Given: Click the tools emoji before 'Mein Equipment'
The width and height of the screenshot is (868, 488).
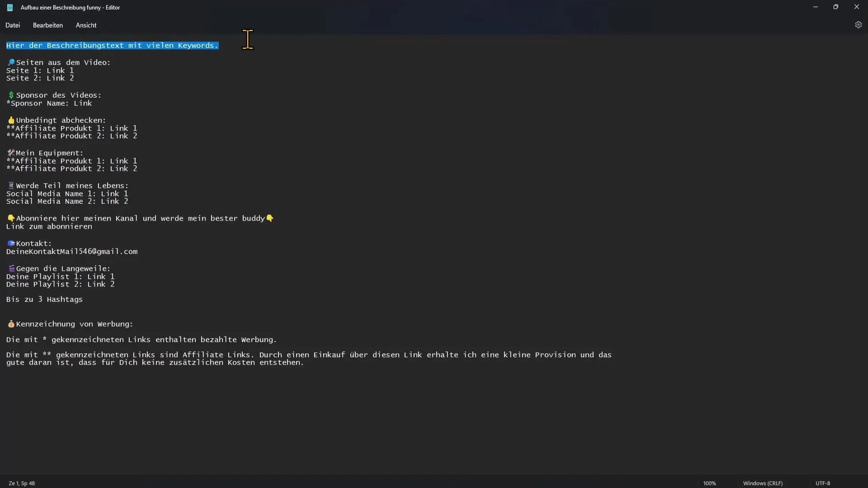Looking at the screenshot, I should click(x=11, y=153).
